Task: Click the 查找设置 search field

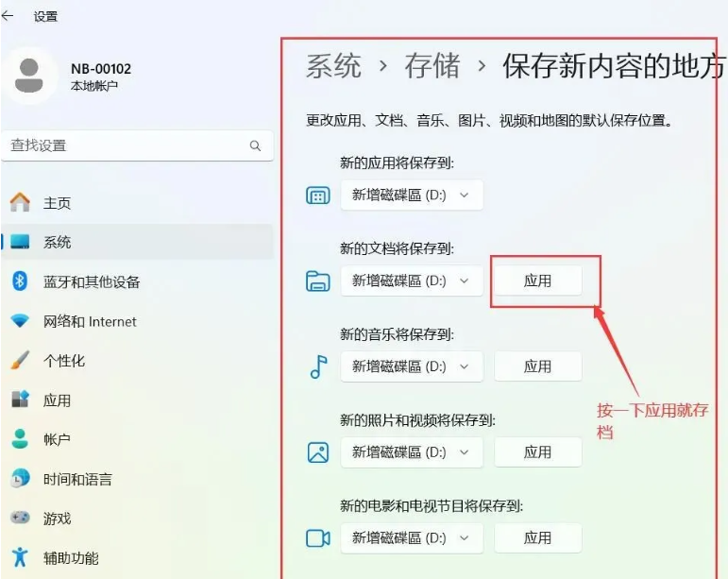Action: click(x=138, y=145)
